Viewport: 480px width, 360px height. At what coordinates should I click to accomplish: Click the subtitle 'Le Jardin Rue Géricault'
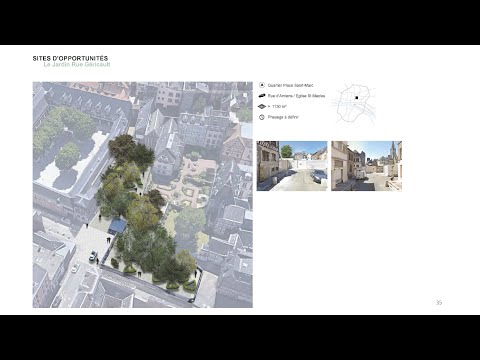pos(77,64)
